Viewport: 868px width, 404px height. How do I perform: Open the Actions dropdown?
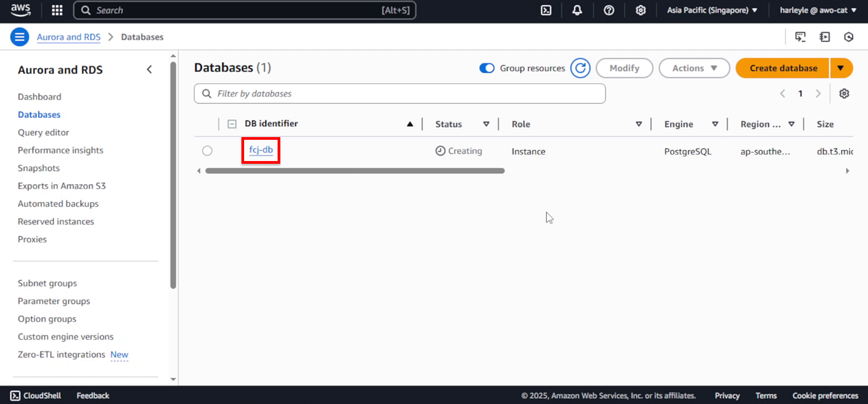tap(694, 68)
